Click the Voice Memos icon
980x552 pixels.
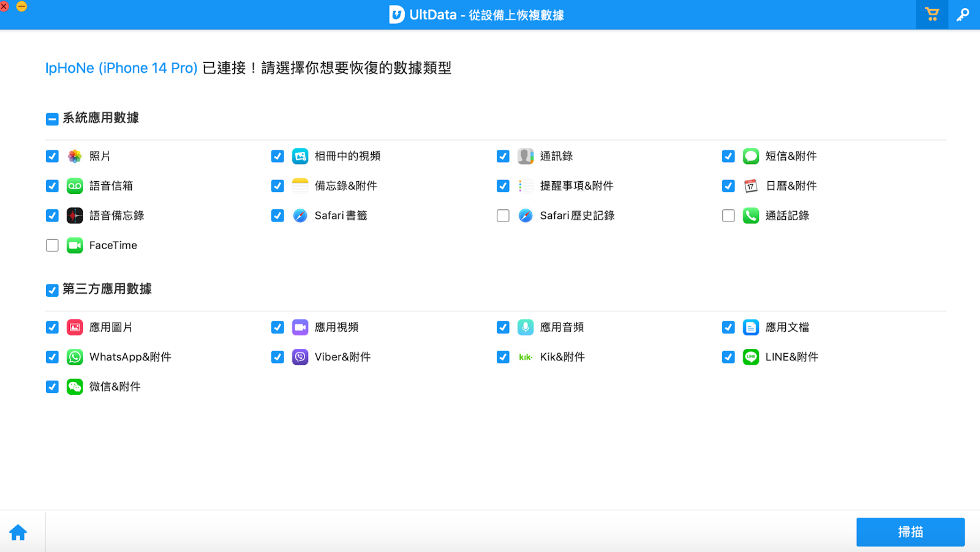[75, 215]
